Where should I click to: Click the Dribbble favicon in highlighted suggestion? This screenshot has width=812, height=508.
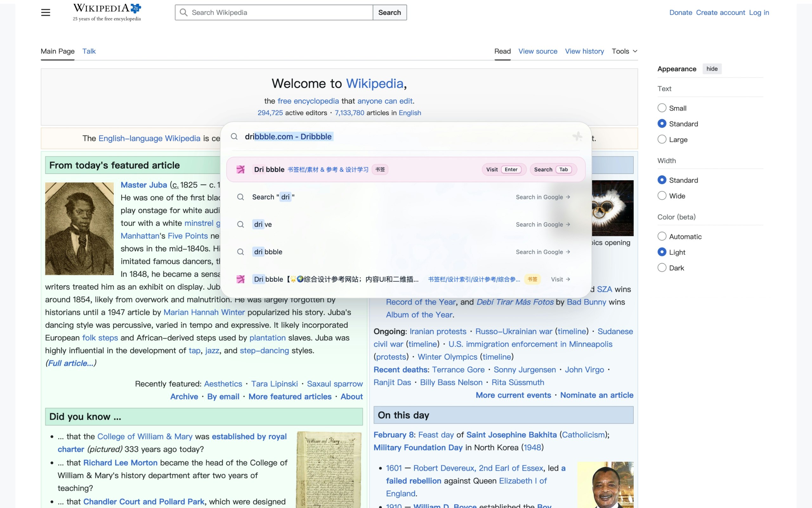(x=240, y=169)
